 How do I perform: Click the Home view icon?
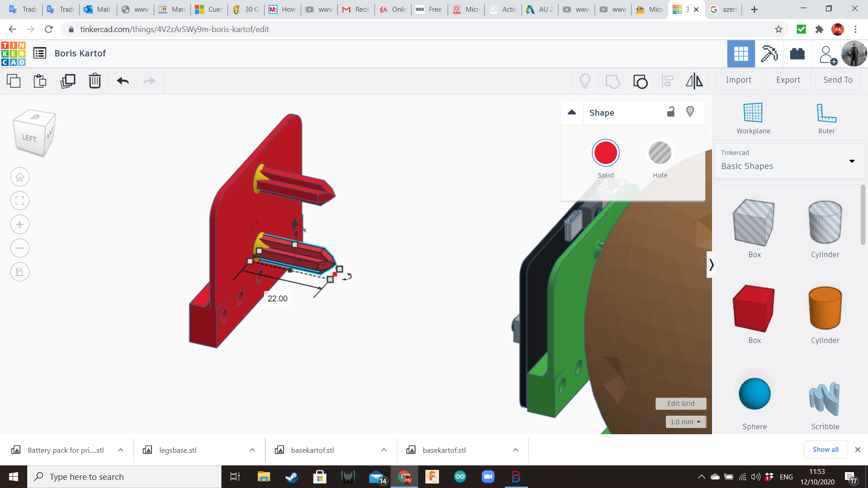20,177
